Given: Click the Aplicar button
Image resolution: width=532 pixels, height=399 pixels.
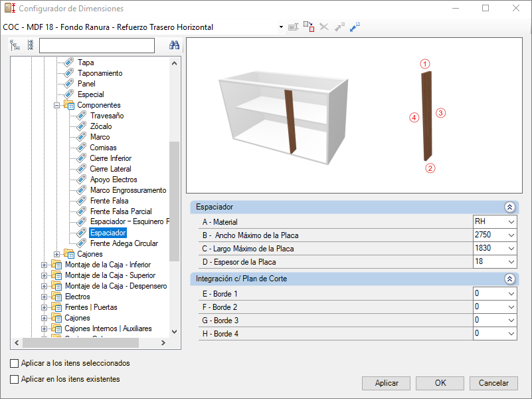Looking at the screenshot, I should 386,383.
